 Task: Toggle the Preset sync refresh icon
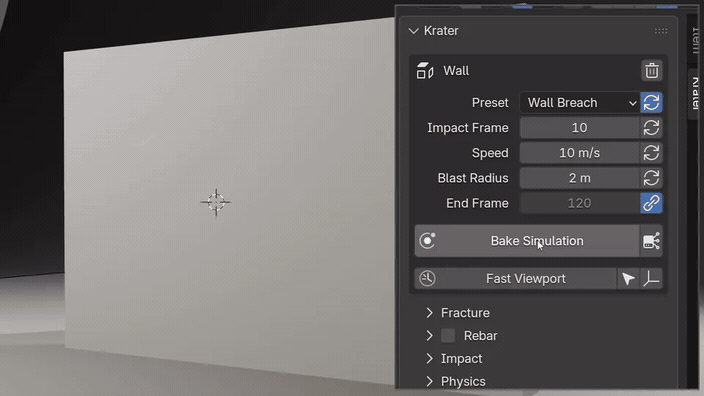point(651,103)
